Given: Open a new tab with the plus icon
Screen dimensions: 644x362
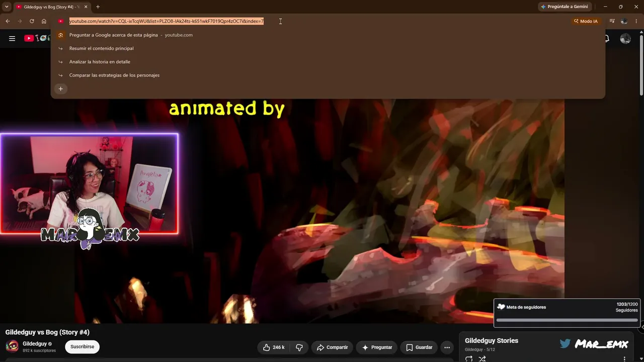Looking at the screenshot, I should (98, 7).
